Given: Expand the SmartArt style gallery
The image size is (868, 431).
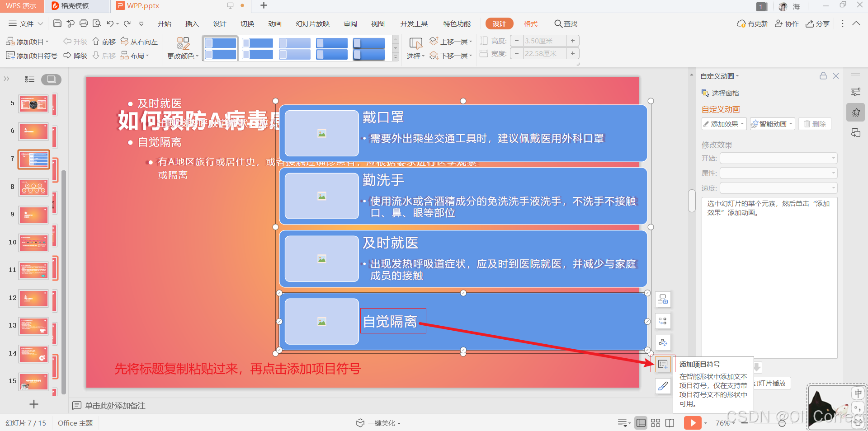Looking at the screenshot, I should 396,57.
